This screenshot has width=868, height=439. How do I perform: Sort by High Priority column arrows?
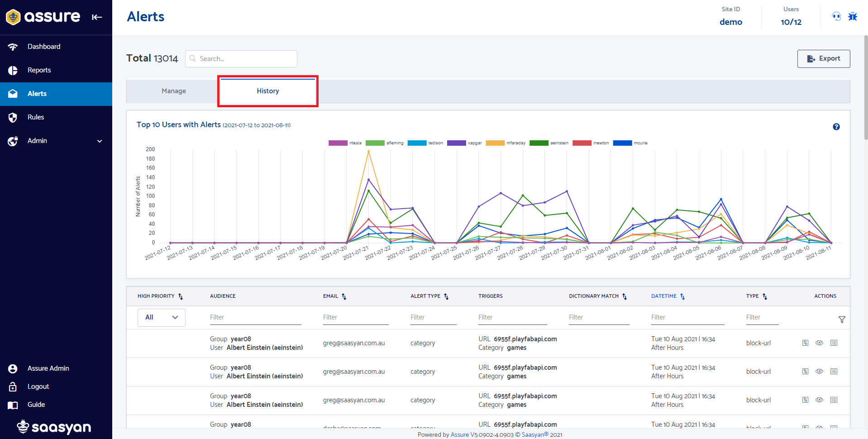point(181,296)
